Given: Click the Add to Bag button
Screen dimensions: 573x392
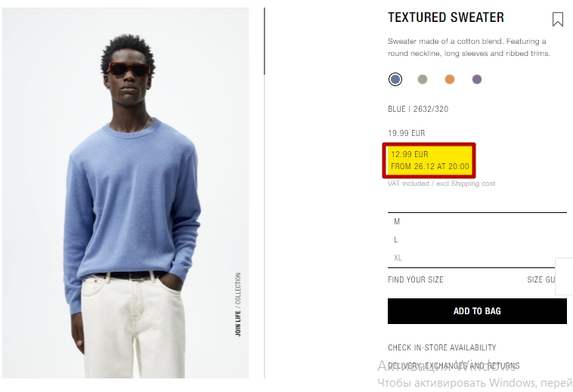Looking at the screenshot, I should point(477,311).
